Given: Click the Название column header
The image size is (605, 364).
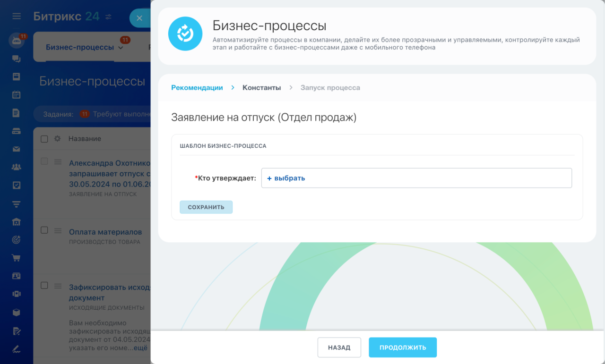Looking at the screenshot, I should (85, 139).
